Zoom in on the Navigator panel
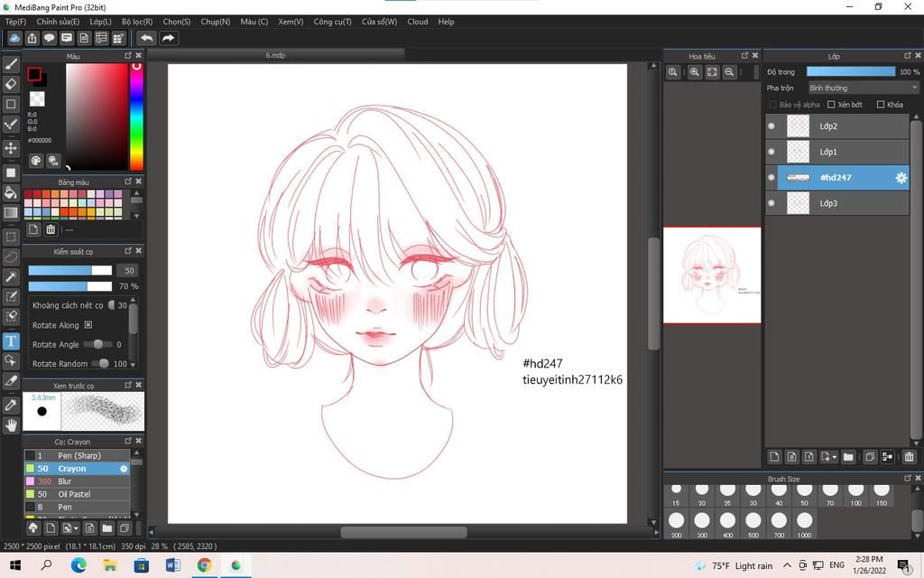924x578 pixels. pyautogui.click(x=694, y=72)
